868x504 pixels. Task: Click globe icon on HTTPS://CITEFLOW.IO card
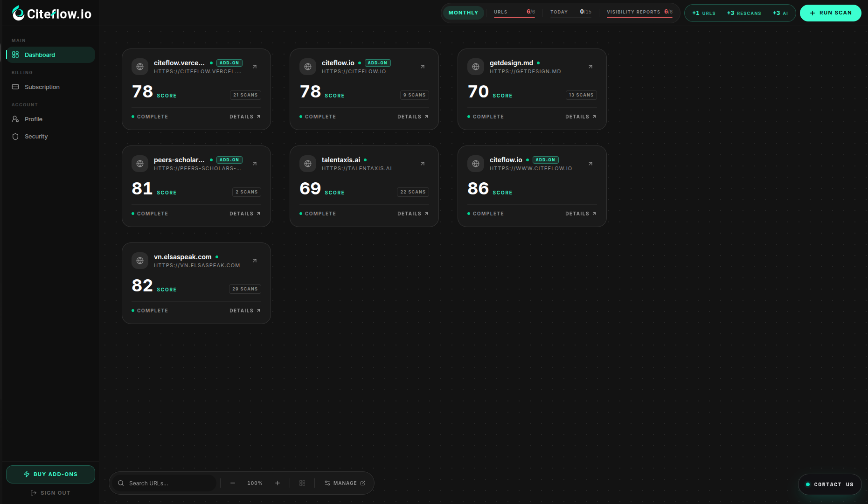click(308, 67)
